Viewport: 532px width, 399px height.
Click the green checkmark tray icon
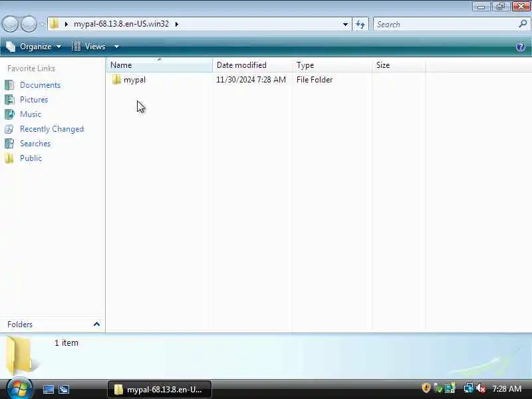438,388
